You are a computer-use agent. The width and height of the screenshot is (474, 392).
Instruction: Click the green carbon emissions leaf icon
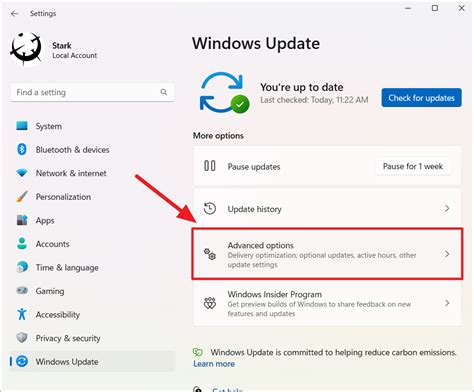point(198,352)
